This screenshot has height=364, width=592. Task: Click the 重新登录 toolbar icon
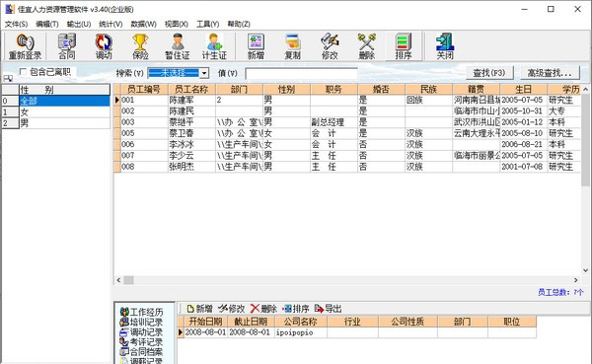(25, 46)
